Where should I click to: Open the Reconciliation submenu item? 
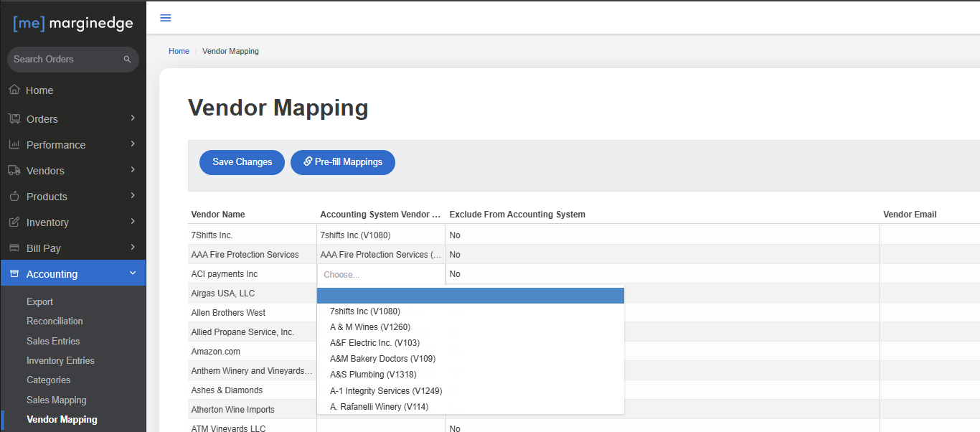(x=55, y=321)
